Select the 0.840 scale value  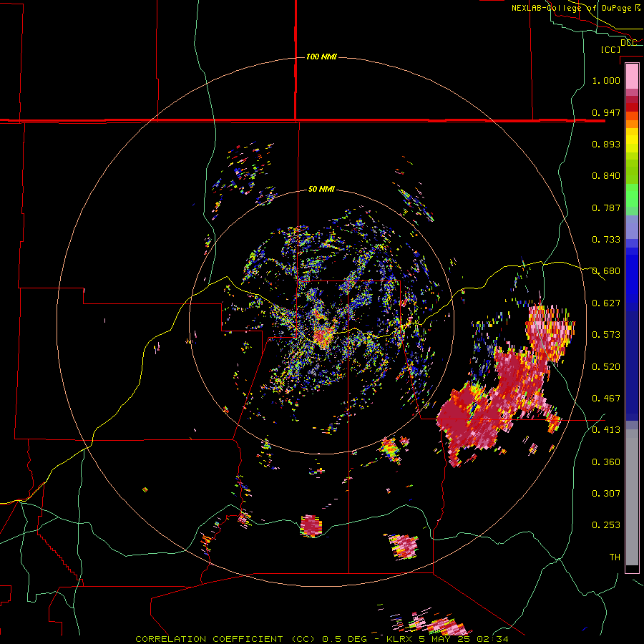point(606,176)
